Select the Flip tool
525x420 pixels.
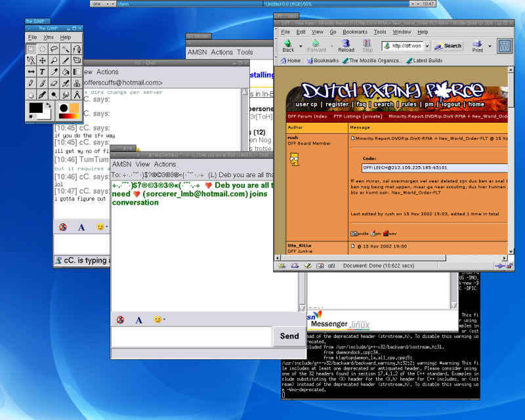click(31, 72)
